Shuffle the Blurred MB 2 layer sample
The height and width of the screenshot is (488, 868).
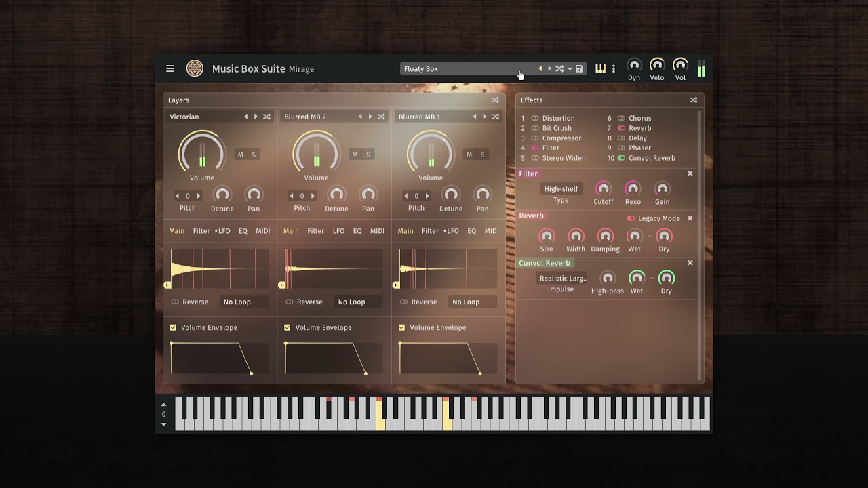381,117
